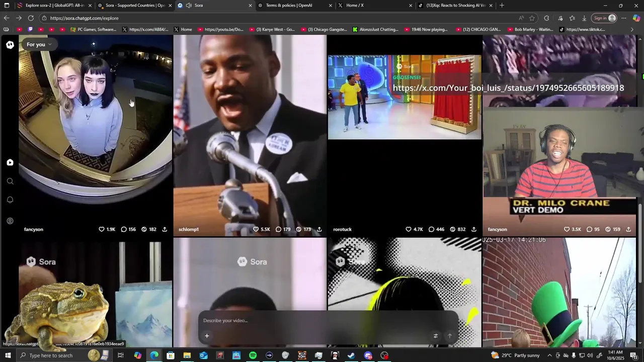Open browser Settings and more menu

(624, 18)
